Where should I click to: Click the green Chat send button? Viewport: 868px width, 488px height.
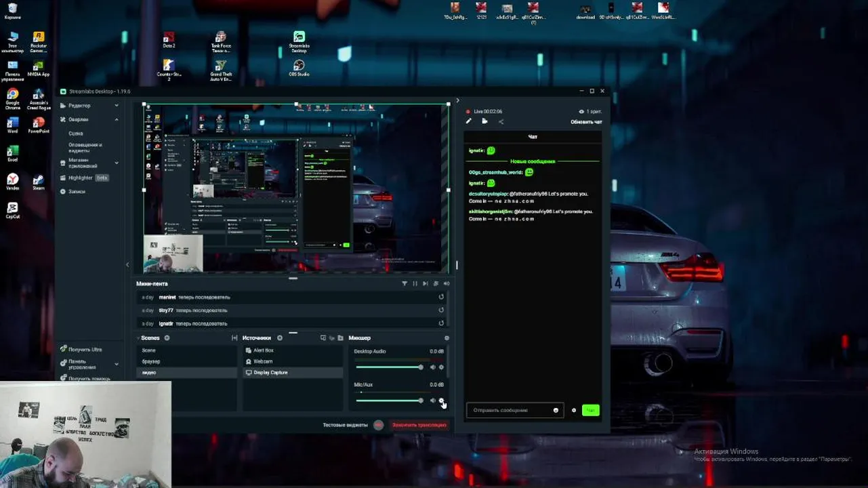590,410
